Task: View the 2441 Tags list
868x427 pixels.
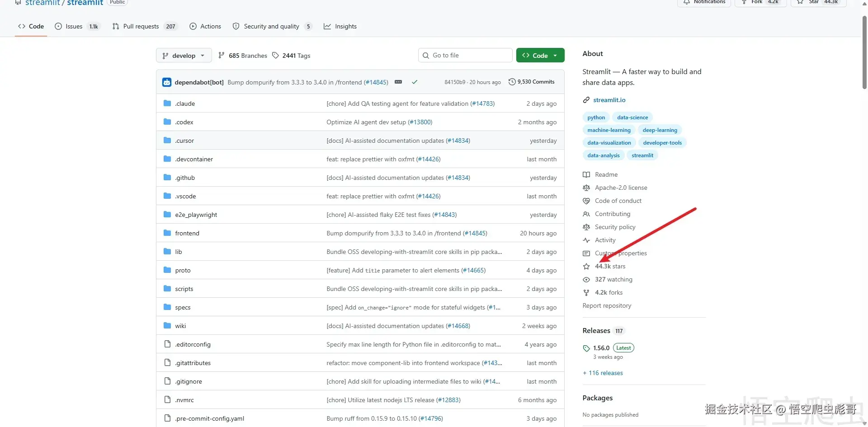Action: point(291,56)
